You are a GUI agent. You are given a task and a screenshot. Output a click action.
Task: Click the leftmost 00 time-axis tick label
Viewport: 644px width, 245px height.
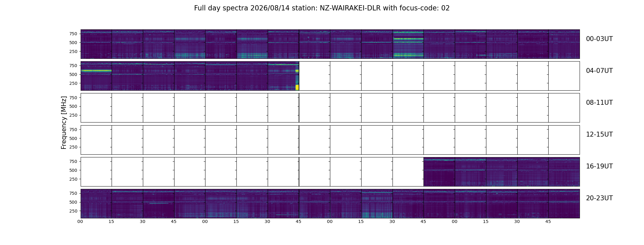coord(80,222)
